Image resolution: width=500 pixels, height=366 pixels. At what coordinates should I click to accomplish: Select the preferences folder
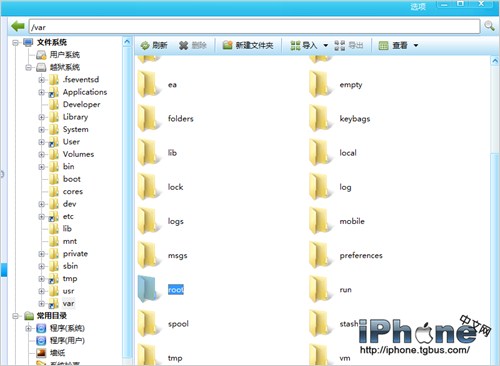(x=361, y=256)
